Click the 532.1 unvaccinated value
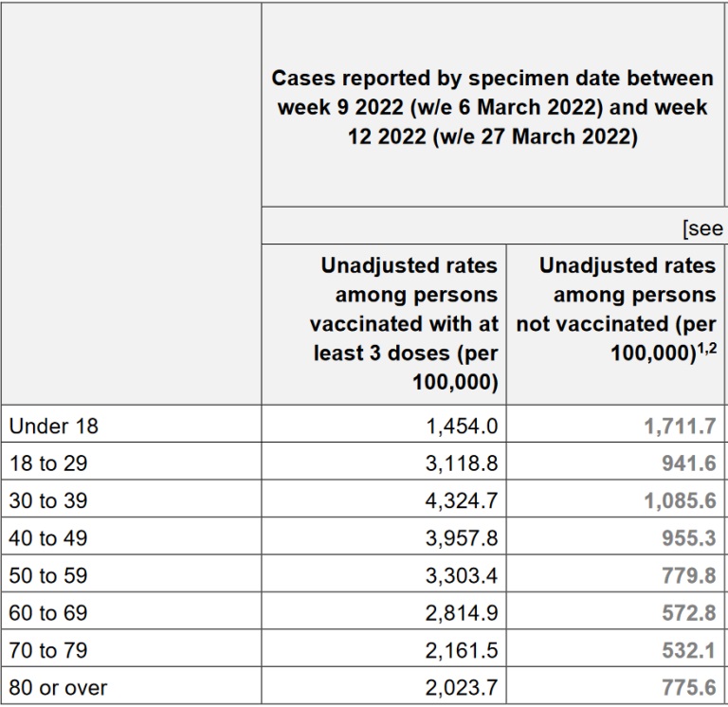Screen dimensions: 728x707 (x=689, y=650)
